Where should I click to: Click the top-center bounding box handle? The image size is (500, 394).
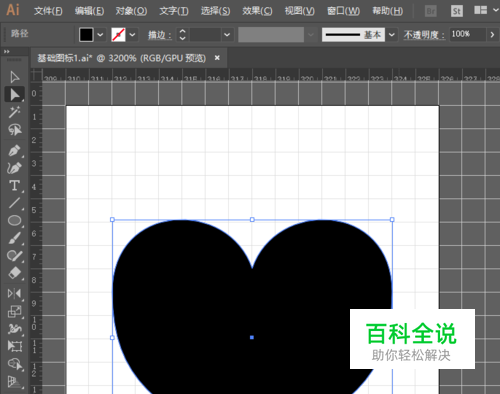point(252,220)
